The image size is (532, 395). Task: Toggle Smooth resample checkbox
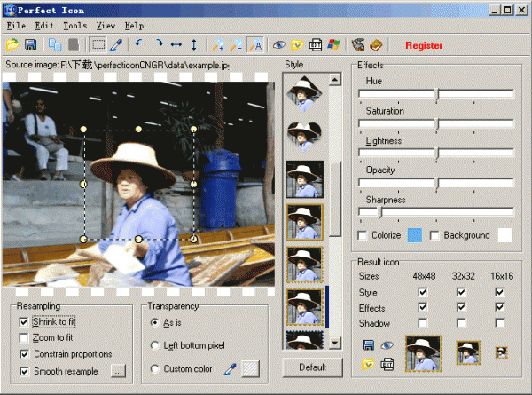tap(25, 371)
